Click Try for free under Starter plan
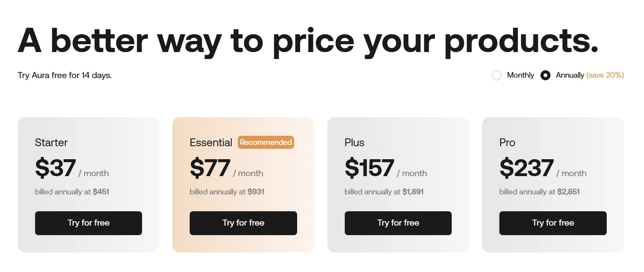644x272 pixels. [x=88, y=223]
